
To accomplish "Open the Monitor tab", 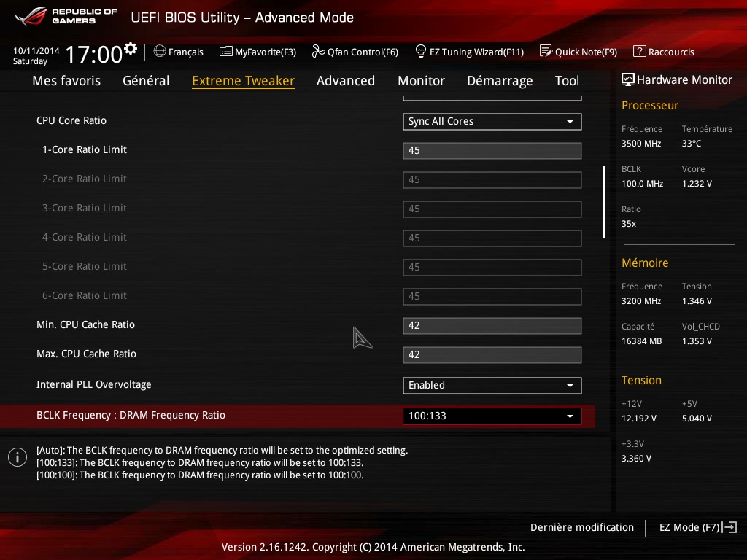I will tap(421, 81).
